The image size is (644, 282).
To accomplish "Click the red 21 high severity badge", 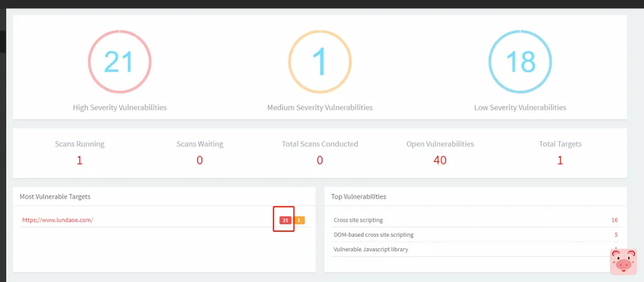I will 285,220.
